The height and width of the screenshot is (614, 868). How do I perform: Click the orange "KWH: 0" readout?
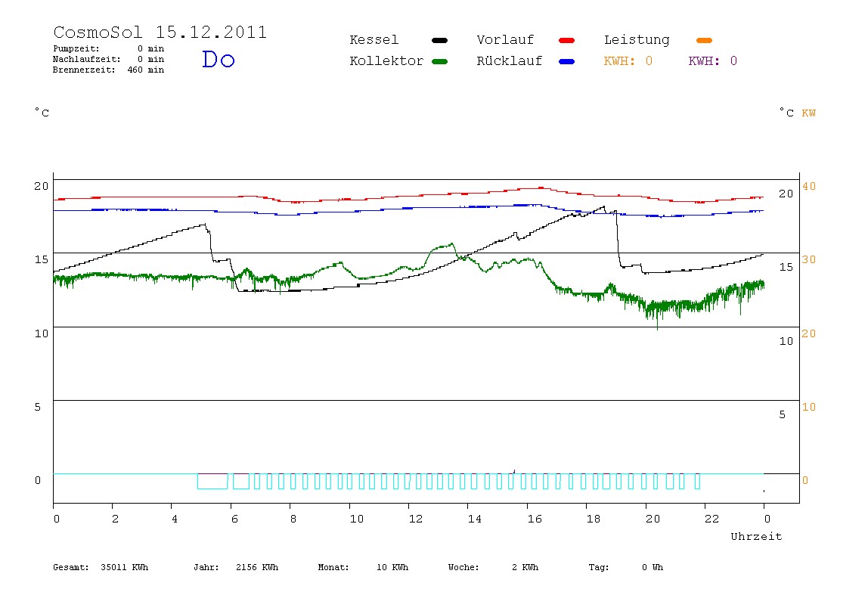[628, 61]
